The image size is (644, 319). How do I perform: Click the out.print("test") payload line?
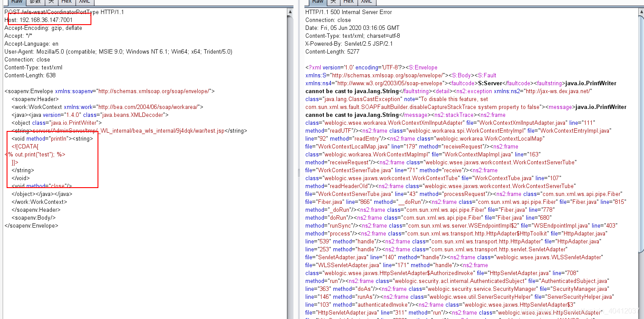[x=35, y=154]
